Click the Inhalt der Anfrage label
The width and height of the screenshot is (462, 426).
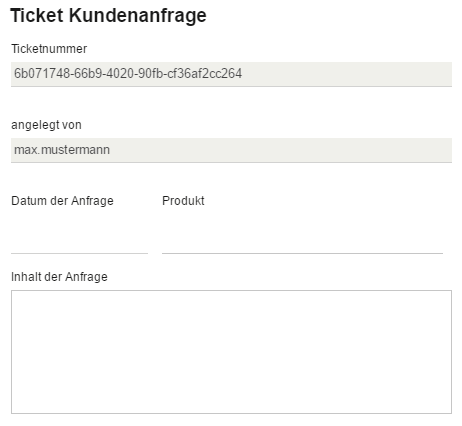tap(59, 277)
